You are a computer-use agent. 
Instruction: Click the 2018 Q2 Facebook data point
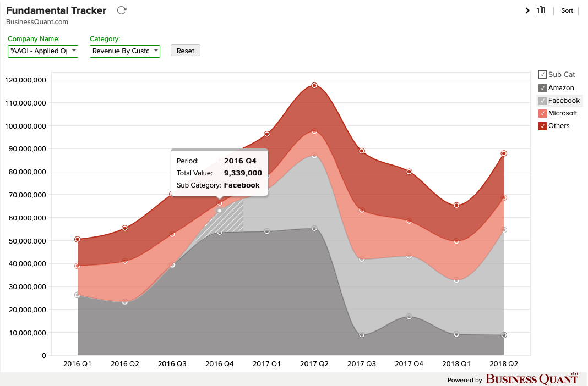(504, 230)
